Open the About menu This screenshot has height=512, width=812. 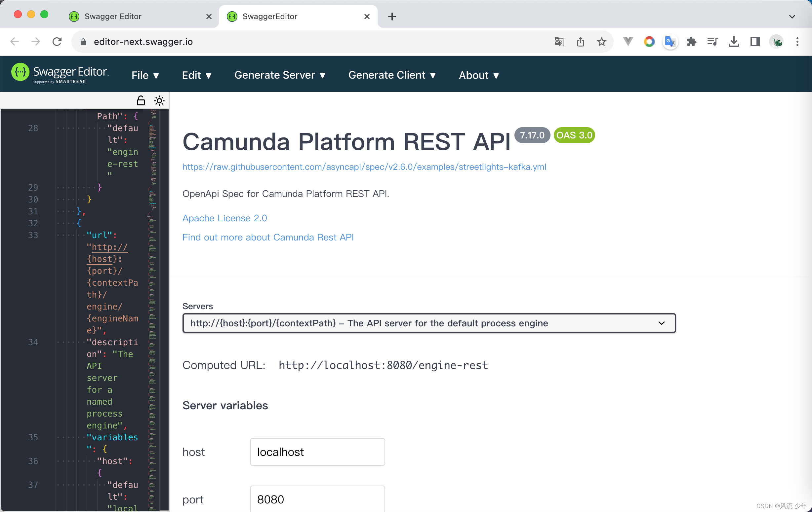[x=478, y=75]
